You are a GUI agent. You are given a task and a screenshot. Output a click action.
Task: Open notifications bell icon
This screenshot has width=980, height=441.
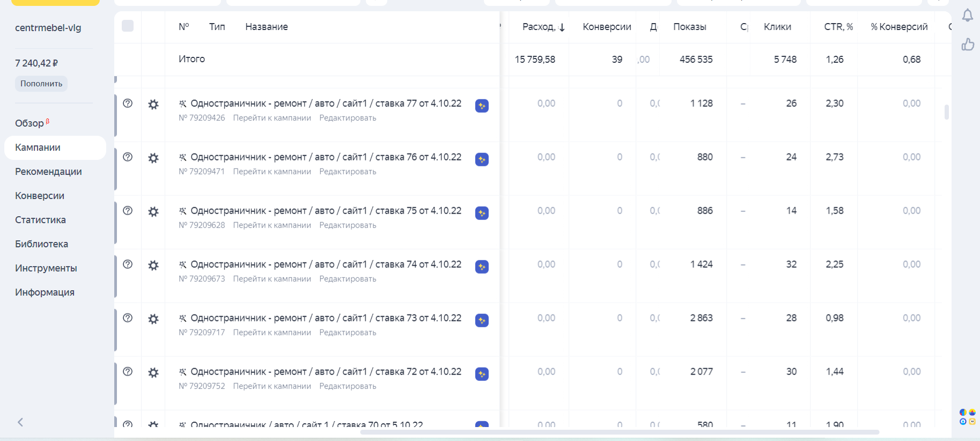coord(968,16)
